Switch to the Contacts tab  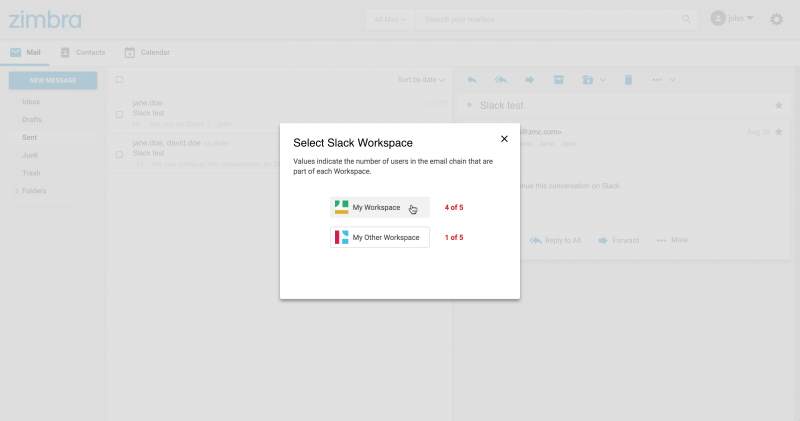tap(83, 53)
